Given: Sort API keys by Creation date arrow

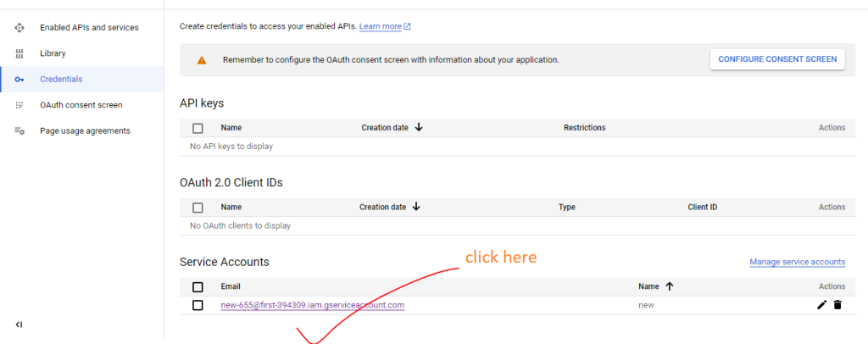Looking at the screenshot, I should tap(419, 128).
